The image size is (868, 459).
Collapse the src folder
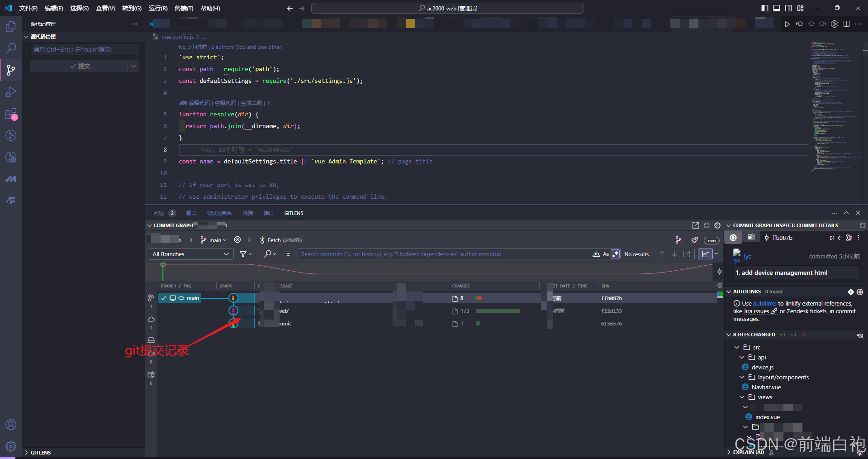[x=737, y=347]
